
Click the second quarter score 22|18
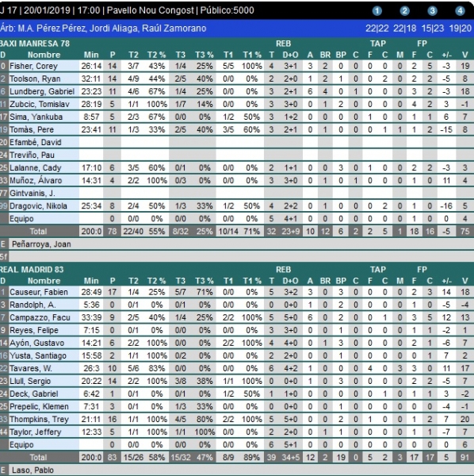pyautogui.click(x=405, y=29)
